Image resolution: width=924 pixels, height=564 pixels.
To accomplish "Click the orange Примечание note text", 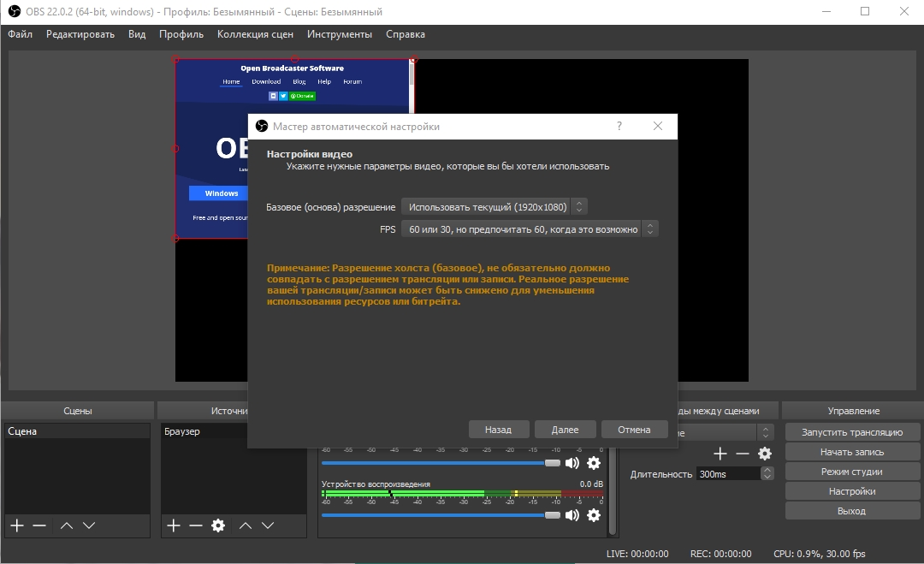I will [447, 285].
